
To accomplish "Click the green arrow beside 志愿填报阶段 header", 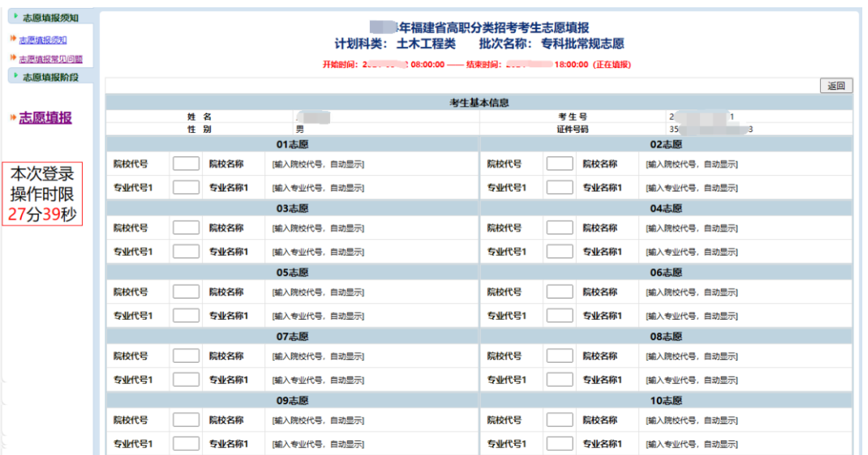I will point(15,75).
